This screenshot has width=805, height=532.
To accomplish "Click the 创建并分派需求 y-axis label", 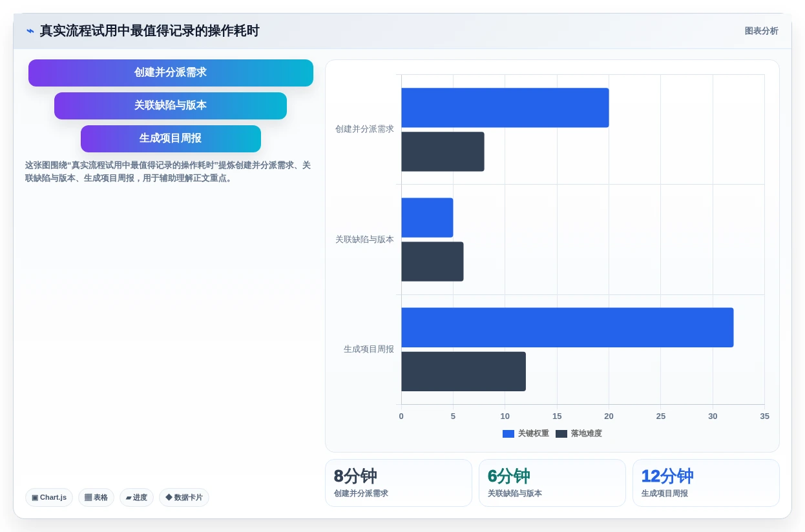I will 364,129.
